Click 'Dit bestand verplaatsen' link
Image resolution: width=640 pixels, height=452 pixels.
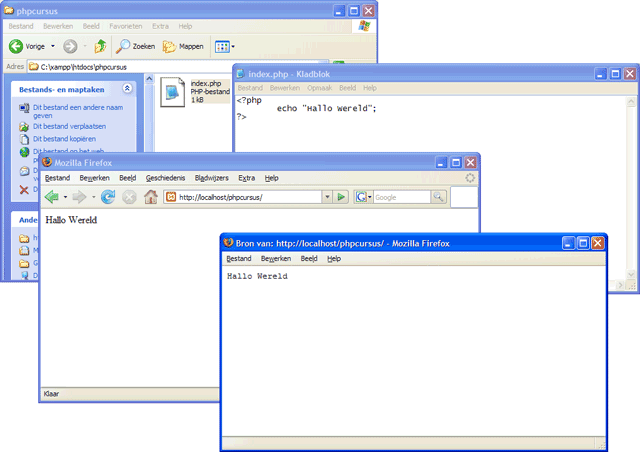pyautogui.click(x=69, y=127)
